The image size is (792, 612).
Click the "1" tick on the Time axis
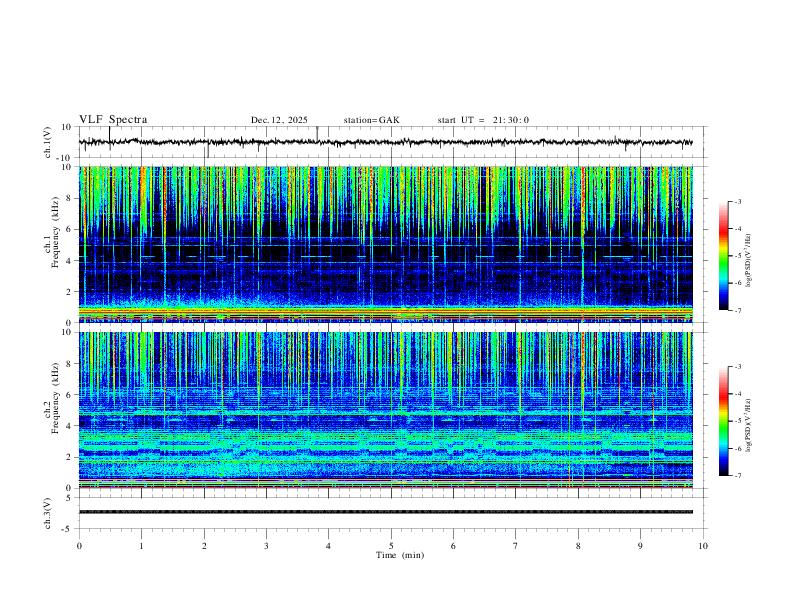(x=141, y=546)
